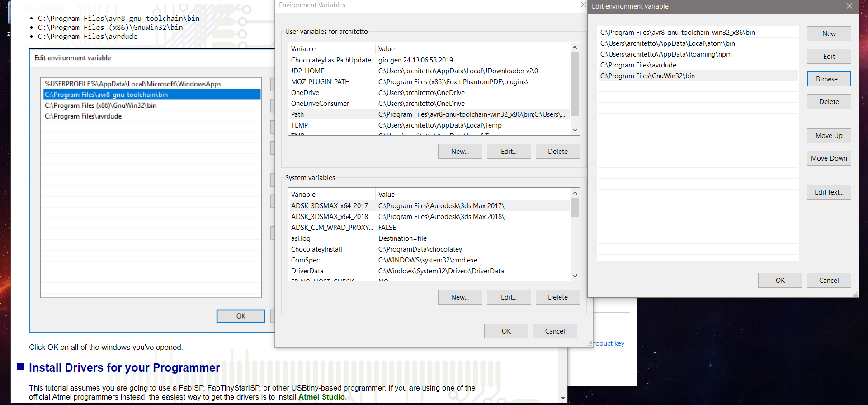Screen dimensions: 868x405
Task: Select the TEMP user variable
Action: [x=429, y=125]
